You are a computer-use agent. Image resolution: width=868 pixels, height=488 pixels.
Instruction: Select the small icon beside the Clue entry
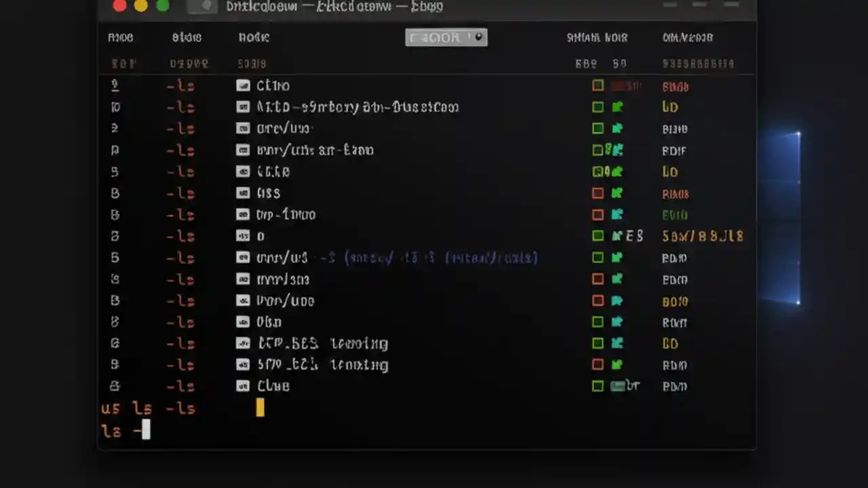tap(243, 386)
